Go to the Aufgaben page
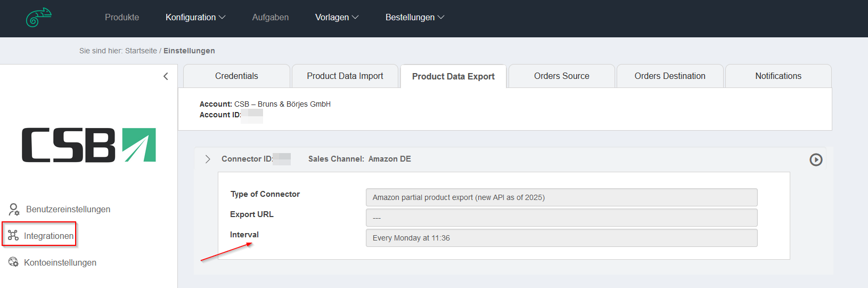This screenshot has width=868, height=288. click(x=271, y=17)
